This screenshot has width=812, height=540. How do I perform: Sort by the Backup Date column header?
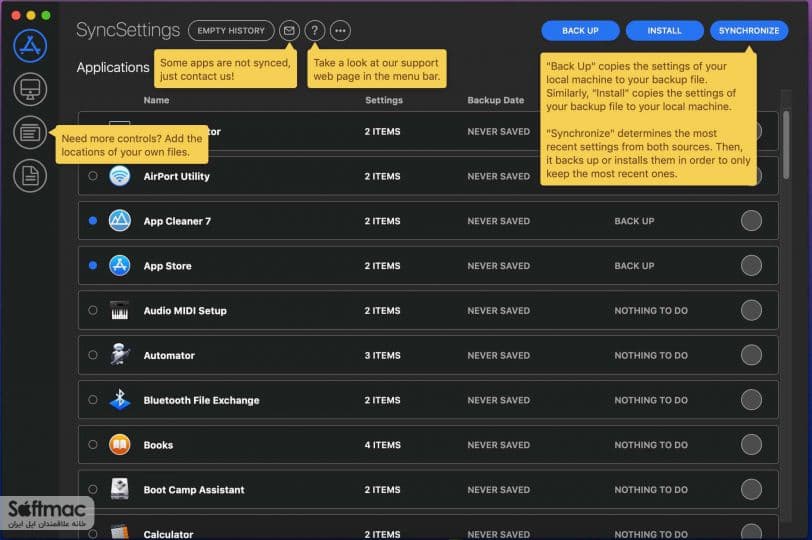(x=496, y=100)
